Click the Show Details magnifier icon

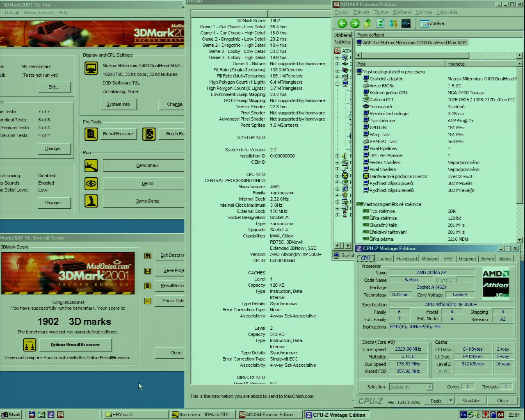[148, 301]
